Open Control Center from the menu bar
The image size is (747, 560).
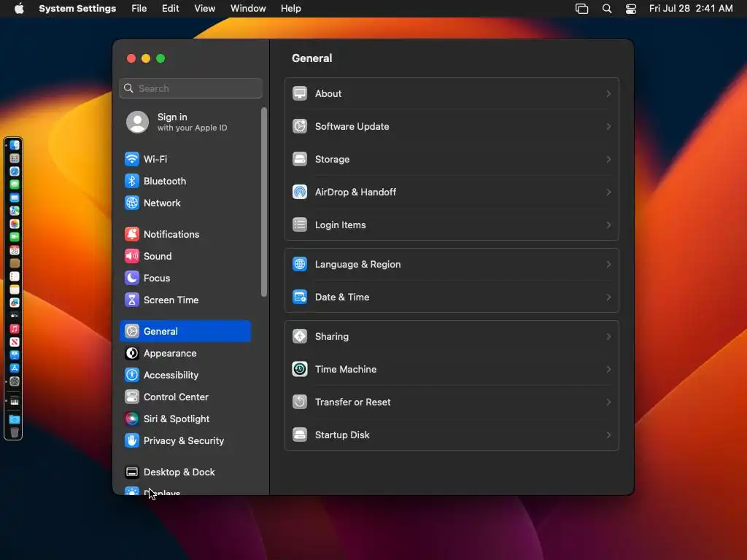click(x=631, y=9)
